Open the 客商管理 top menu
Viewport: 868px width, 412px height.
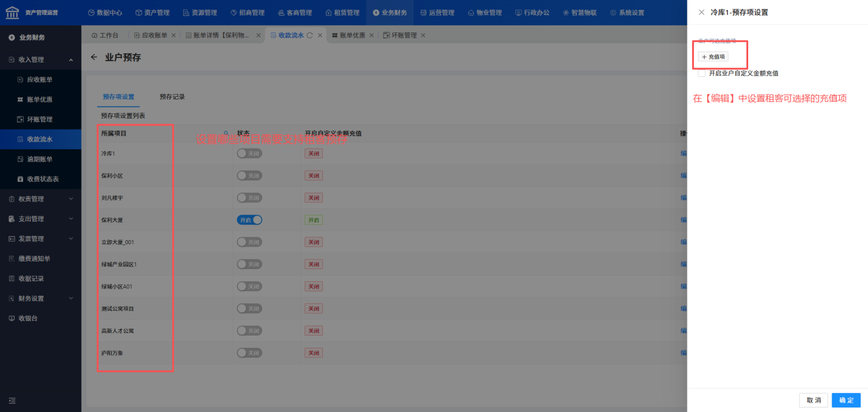pyautogui.click(x=295, y=13)
